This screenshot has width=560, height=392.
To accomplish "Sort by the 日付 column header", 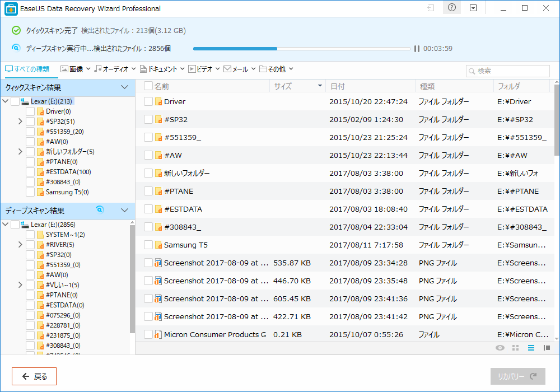I will pos(370,86).
